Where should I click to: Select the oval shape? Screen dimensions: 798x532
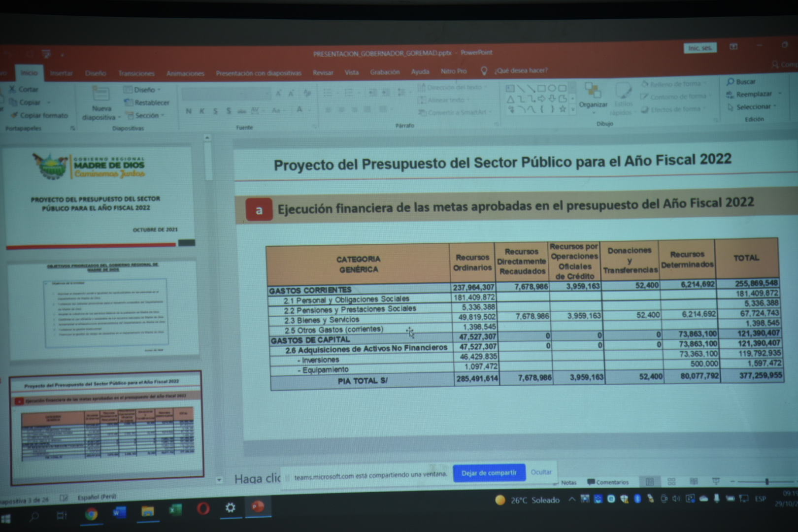pos(552,88)
